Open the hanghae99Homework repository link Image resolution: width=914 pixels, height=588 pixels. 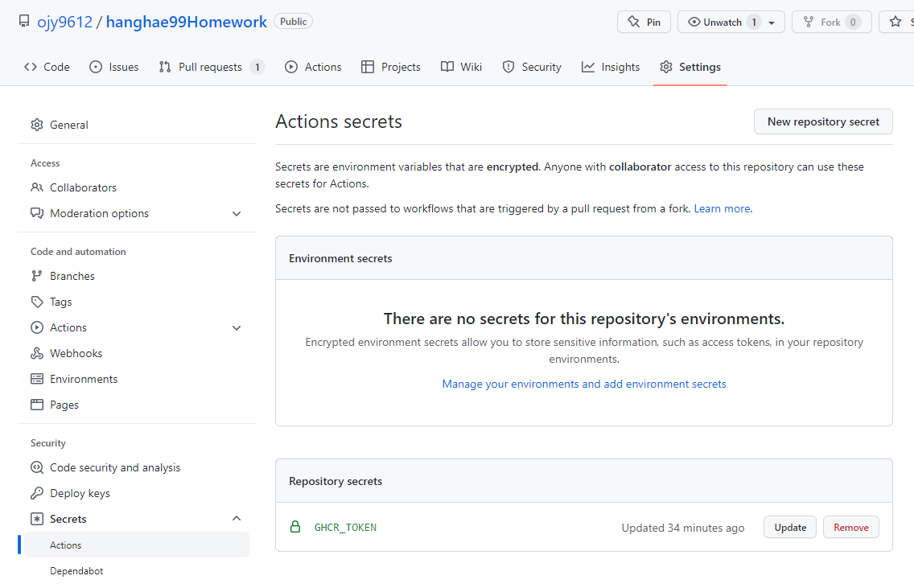pyautogui.click(x=187, y=23)
